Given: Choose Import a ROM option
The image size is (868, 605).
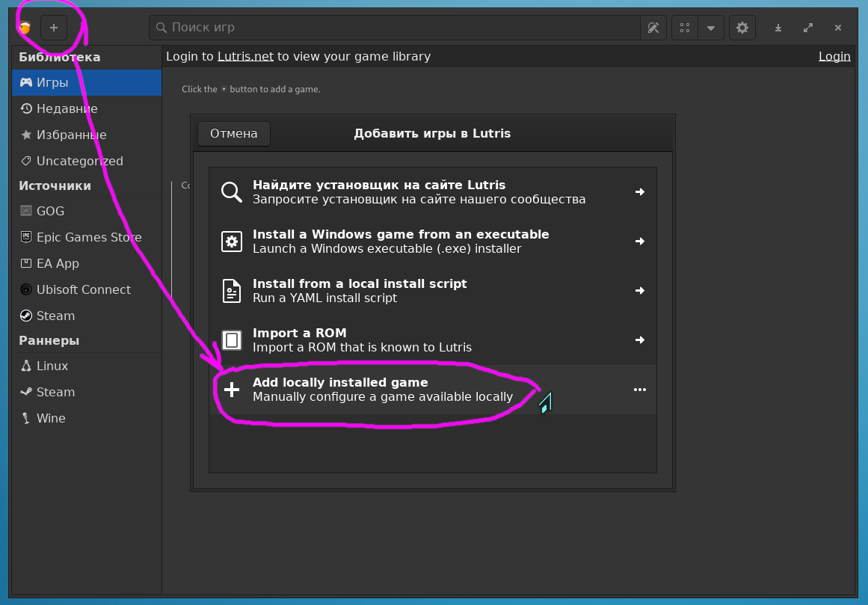Looking at the screenshot, I should 433,340.
